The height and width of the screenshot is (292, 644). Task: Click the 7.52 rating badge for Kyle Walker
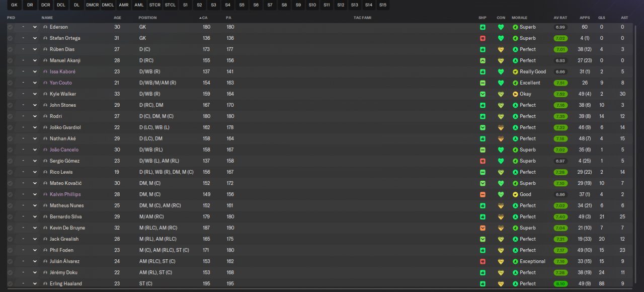point(560,94)
